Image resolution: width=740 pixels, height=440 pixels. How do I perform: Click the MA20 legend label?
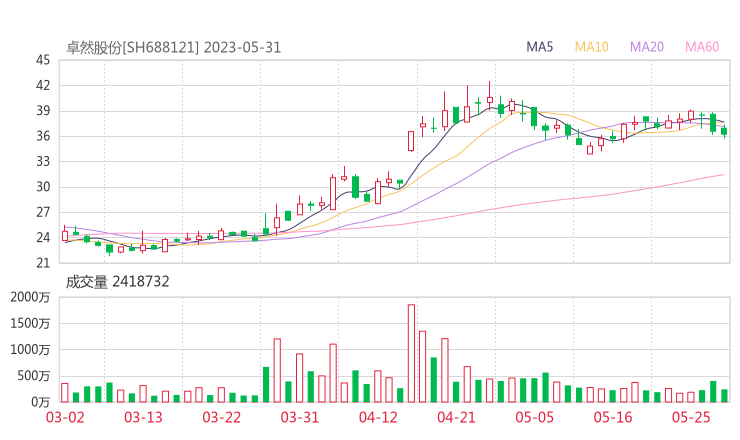pos(647,47)
